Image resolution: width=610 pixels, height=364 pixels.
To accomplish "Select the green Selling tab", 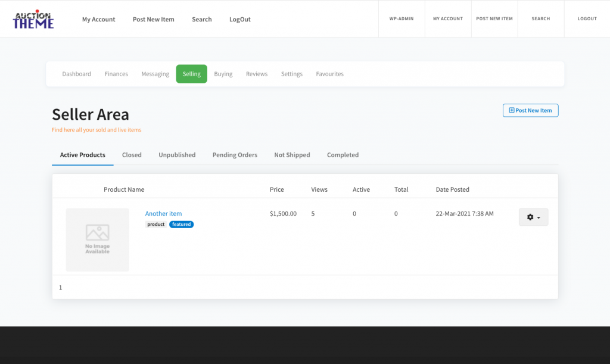I will coord(191,74).
